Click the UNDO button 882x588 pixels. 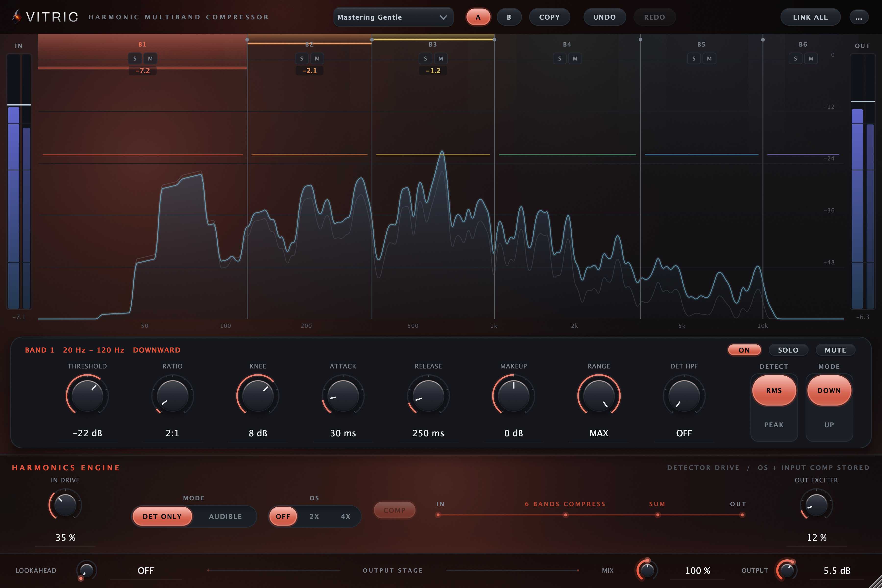coord(604,17)
